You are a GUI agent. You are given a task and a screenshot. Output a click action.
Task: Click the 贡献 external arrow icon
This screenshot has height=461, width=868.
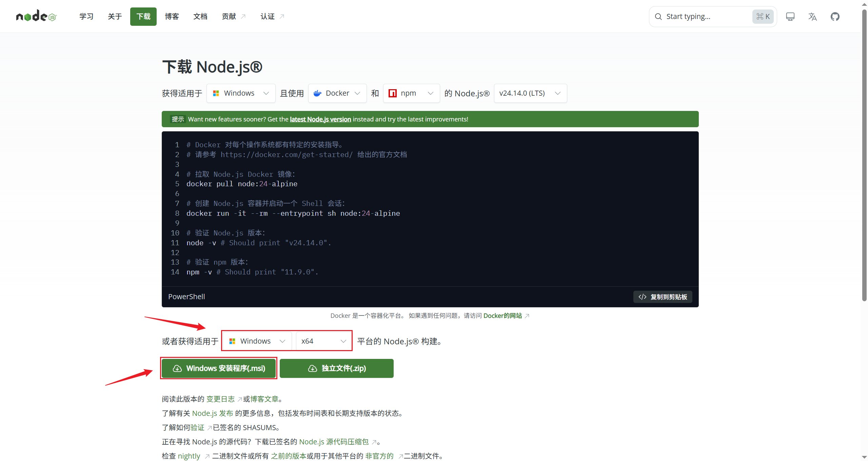243,17
